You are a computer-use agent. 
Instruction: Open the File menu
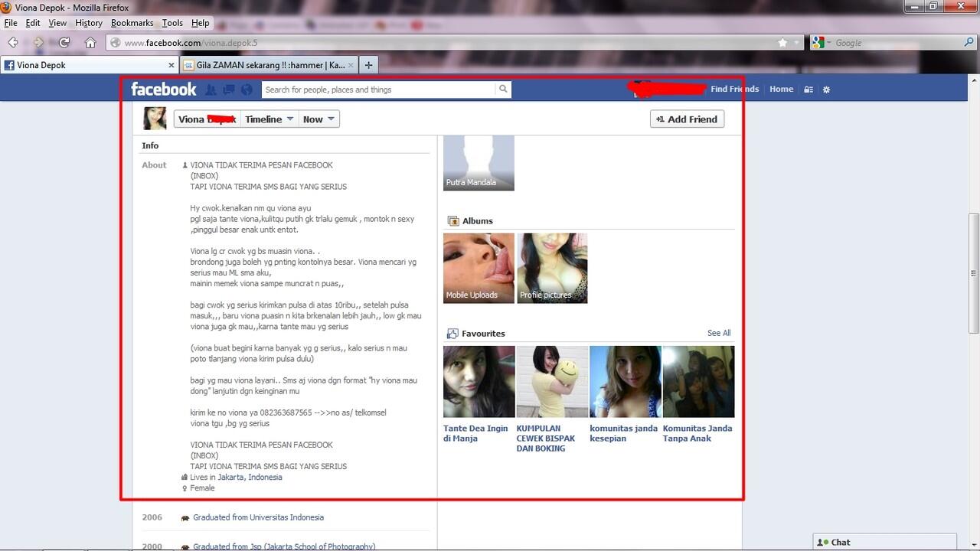tap(11, 23)
